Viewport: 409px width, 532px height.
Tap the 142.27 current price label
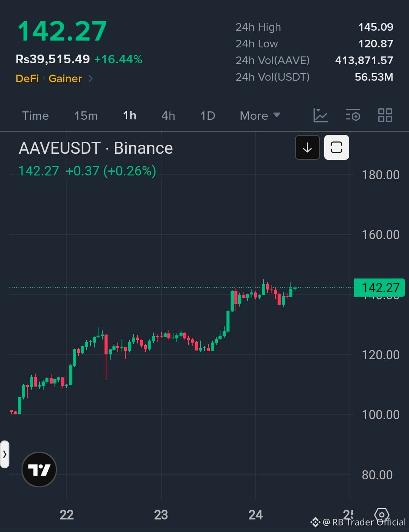(x=379, y=288)
